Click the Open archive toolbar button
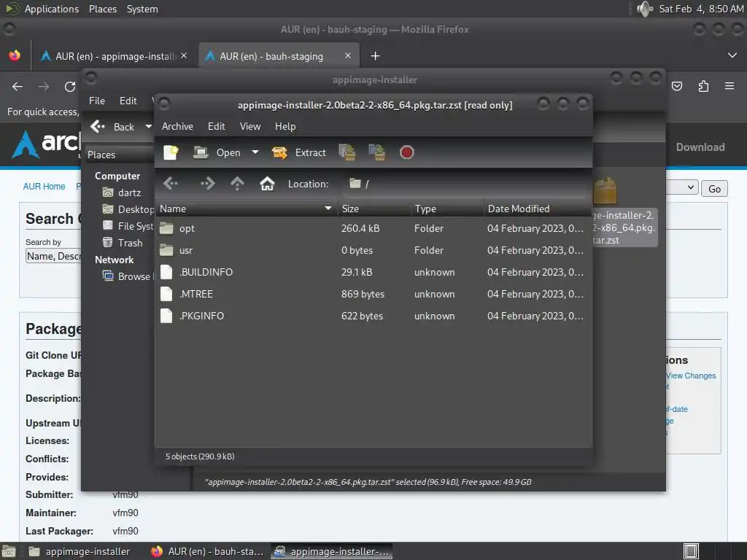This screenshot has height=560, width=747. pyautogui.click(x=217, y=152)
